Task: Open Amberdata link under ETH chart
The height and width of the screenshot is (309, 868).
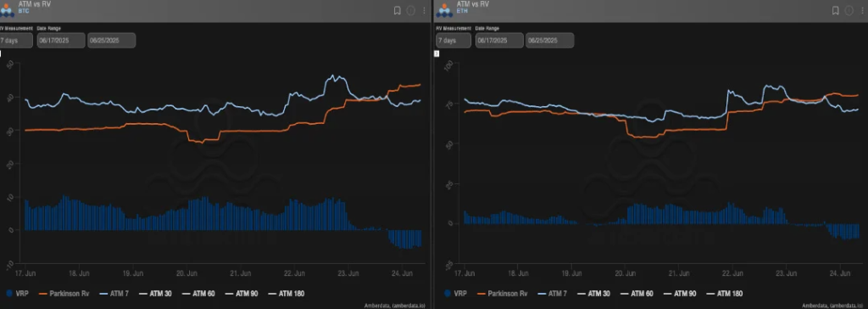Action: [833, 305]
